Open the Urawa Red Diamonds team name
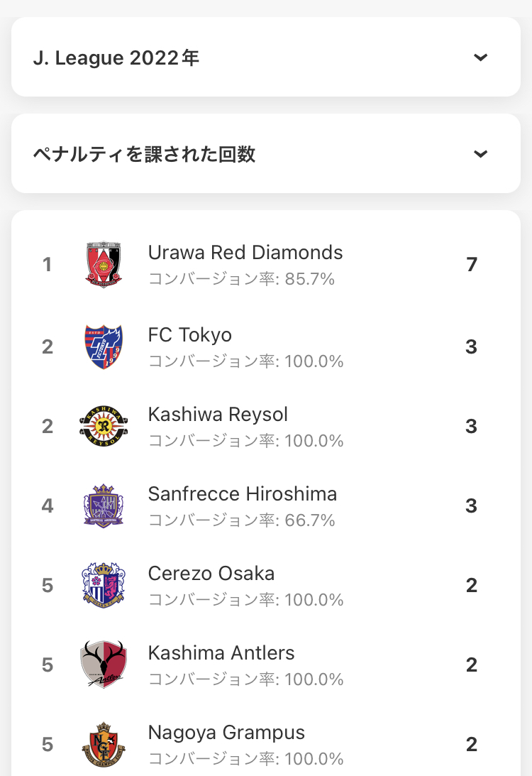532x776 pixels. tap(245, 253)
